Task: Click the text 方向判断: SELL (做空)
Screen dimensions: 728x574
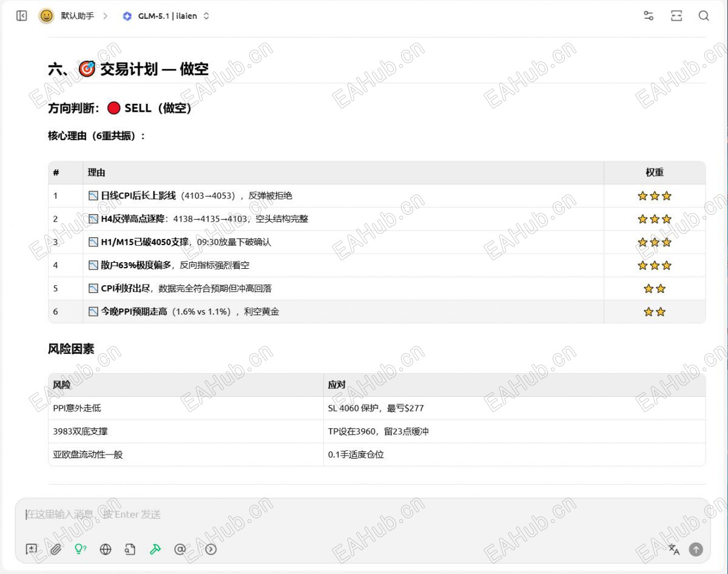Action: point(120,108)
